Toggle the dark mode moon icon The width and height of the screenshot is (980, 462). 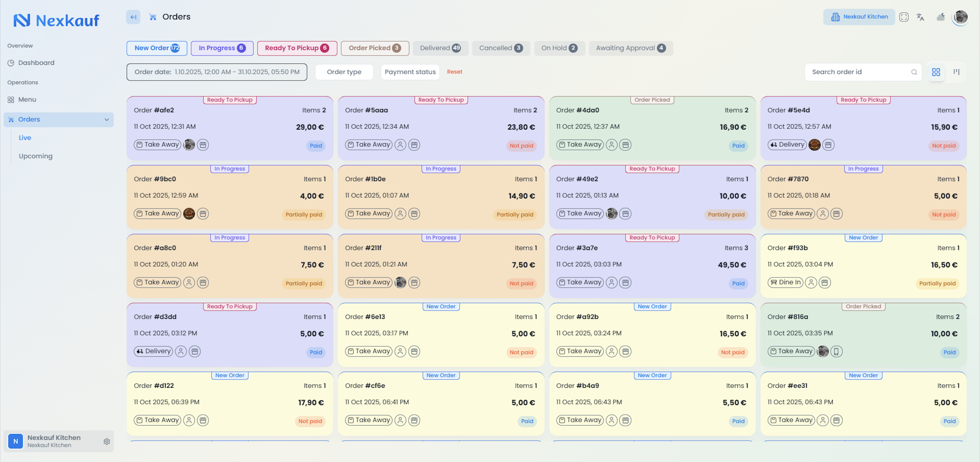tap(941, 17)
